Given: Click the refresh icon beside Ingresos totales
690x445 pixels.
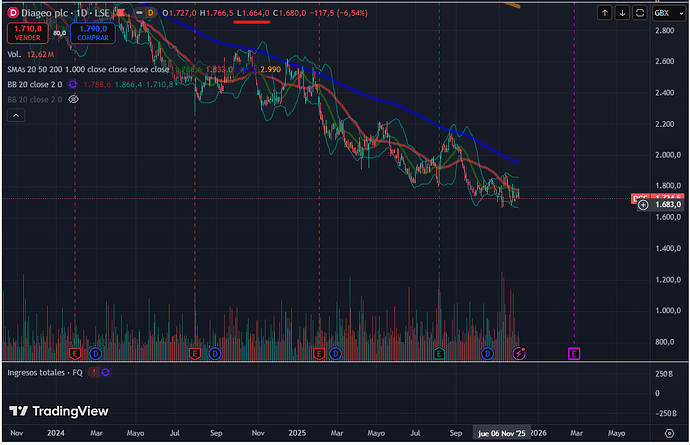Looking at the screenshot, I should pos(105,372).
